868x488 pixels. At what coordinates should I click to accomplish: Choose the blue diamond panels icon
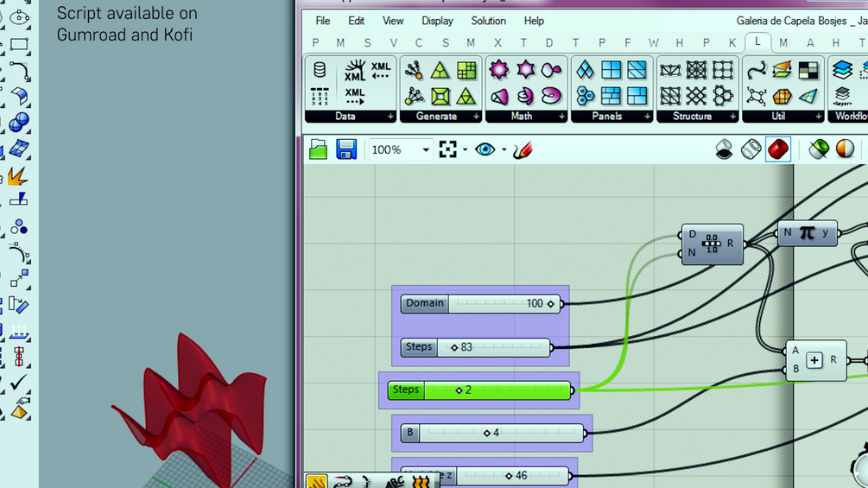tap(585, 70)
